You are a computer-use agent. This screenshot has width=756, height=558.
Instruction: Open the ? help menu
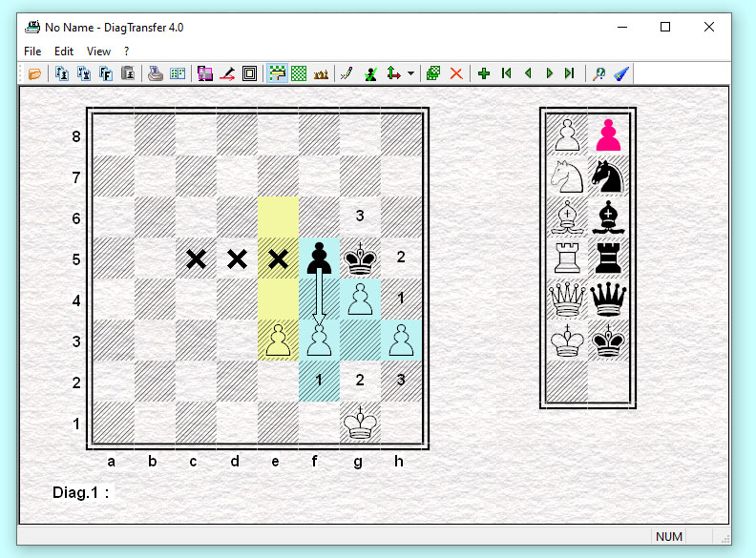[127, 51]
